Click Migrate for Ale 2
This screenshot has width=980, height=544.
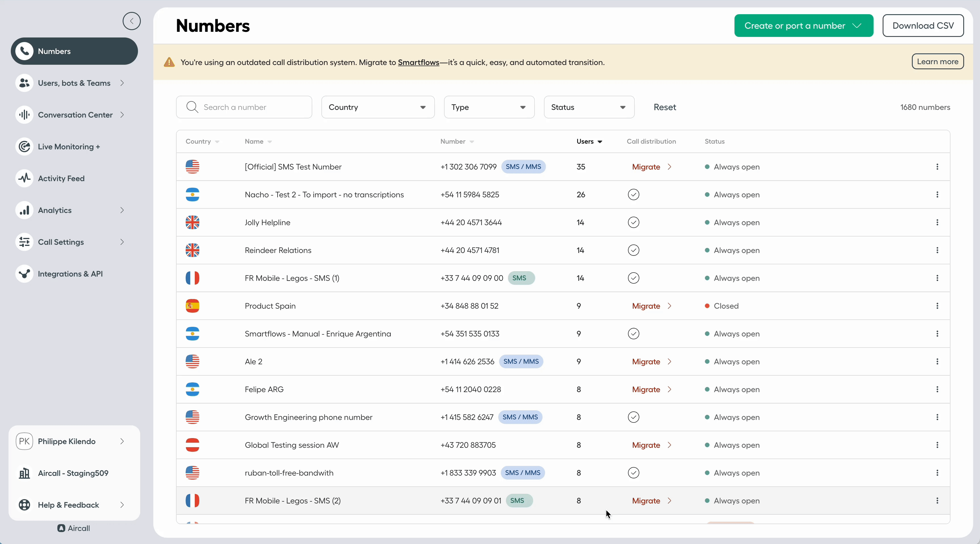(651, 361)
